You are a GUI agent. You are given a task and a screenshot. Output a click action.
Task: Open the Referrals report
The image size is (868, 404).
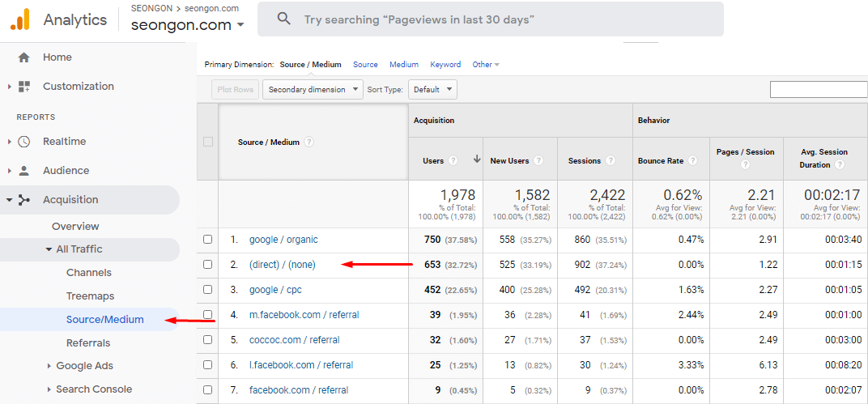88,343
